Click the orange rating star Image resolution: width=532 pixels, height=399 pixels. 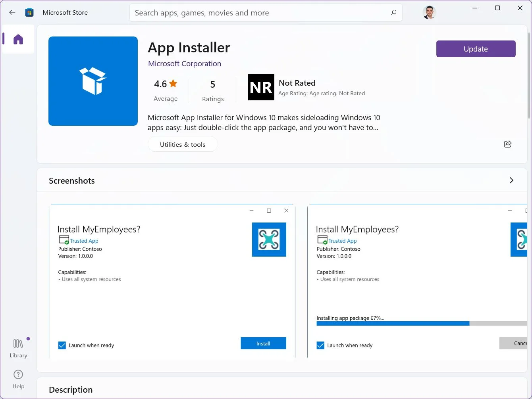173,84
